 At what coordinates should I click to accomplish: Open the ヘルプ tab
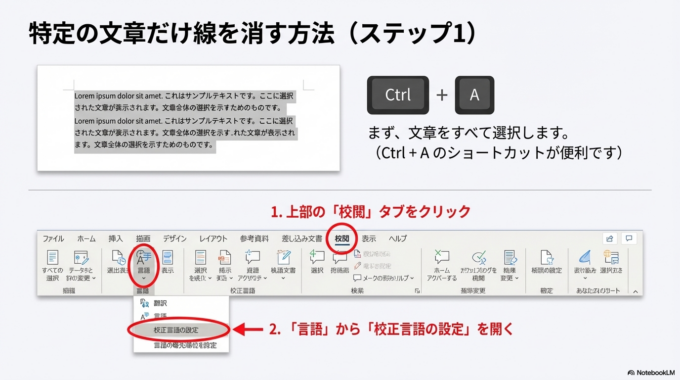point(397,239)
